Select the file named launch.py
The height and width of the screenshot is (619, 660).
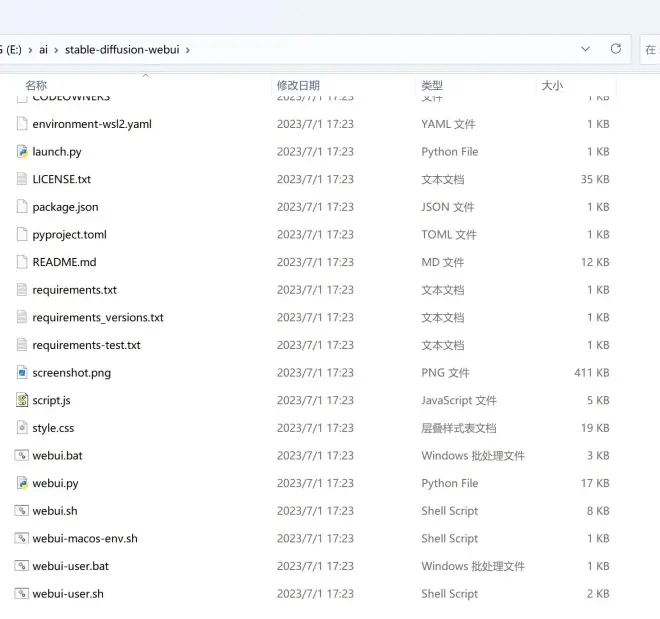pos(57,151)
